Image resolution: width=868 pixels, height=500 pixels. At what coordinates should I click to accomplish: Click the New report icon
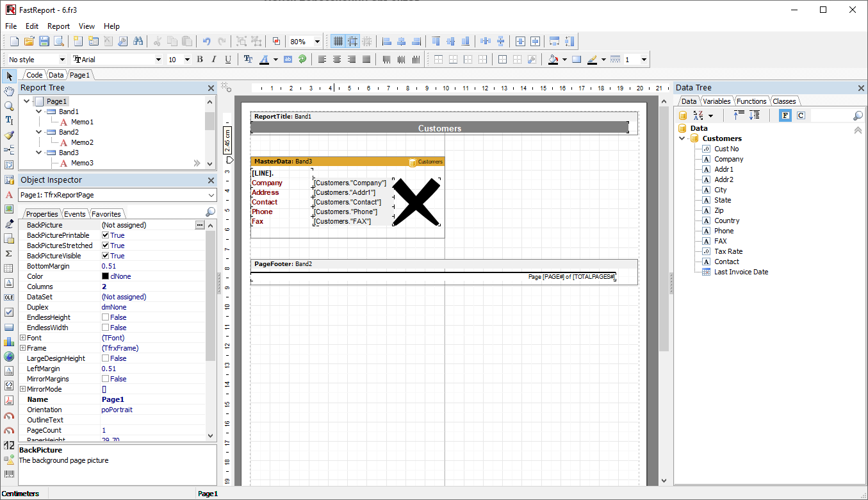14,41
